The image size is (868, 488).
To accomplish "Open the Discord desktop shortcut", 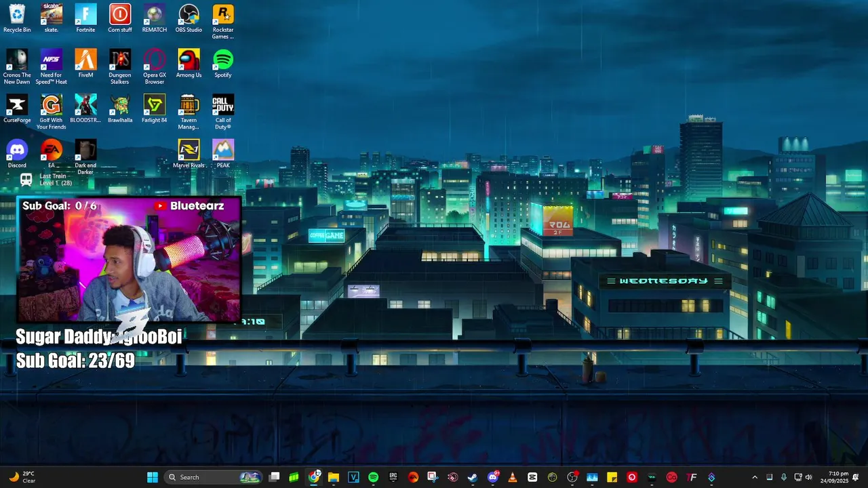I will 17,153.
